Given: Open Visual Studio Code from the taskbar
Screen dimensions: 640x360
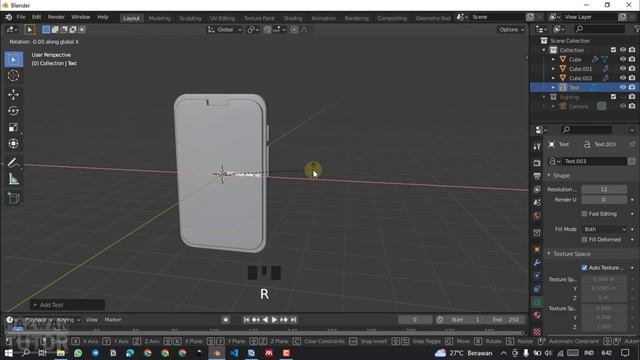Looking at the screenshot, I should click(234, 353).
